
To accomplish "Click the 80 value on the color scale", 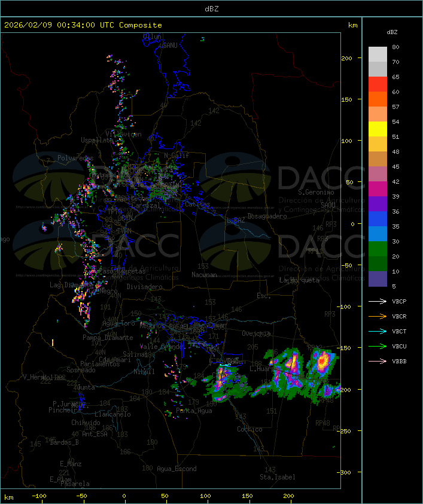I will pyautogui.click(x=395, y=47).
